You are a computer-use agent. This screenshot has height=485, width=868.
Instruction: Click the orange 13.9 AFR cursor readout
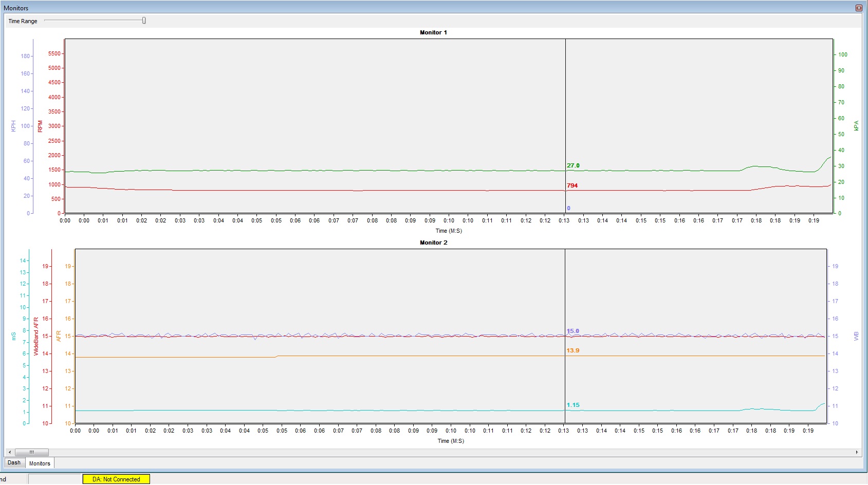tap(572, 350)
